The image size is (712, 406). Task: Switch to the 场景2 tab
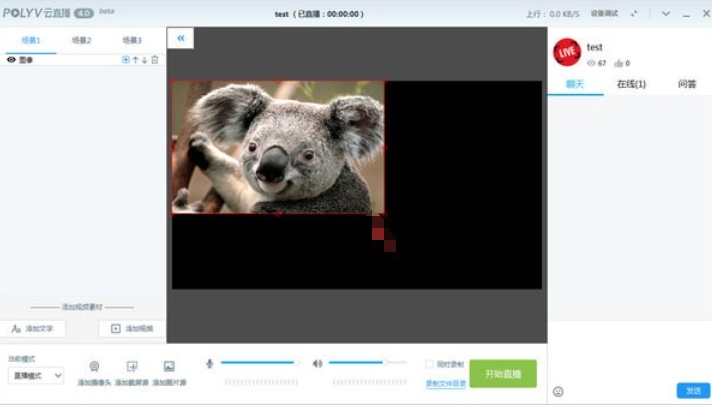[x=82, y=40]
